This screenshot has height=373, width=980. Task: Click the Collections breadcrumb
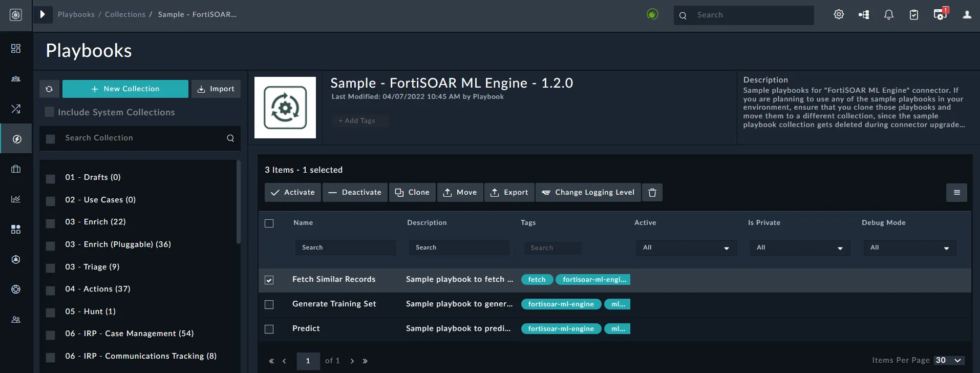(125, 14)
